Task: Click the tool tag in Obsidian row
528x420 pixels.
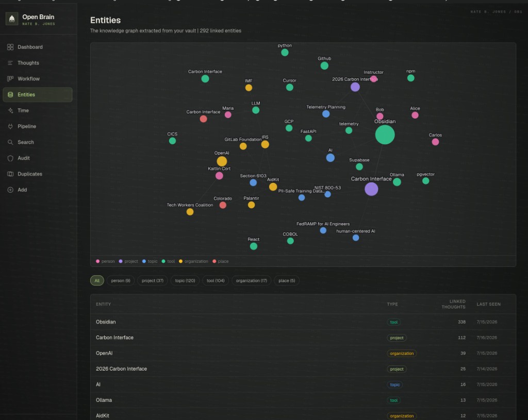Action: (x=393, y=322)
